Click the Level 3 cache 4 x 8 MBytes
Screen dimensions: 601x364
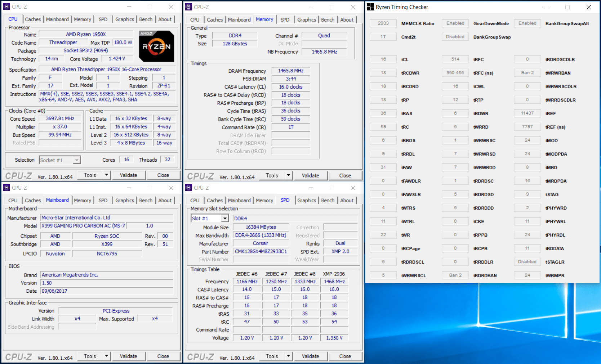131,143
